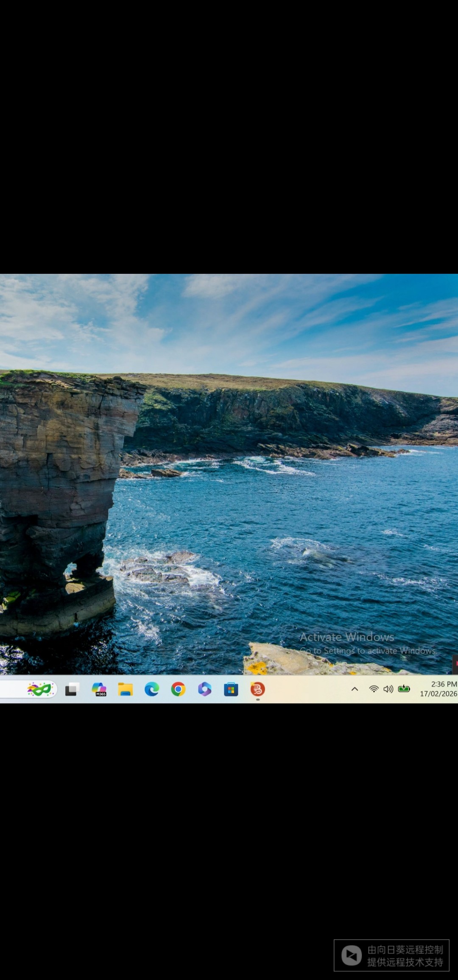Click the Activate Windows watermark text
This screenshot has width=458, height=980.
[347, 637]
